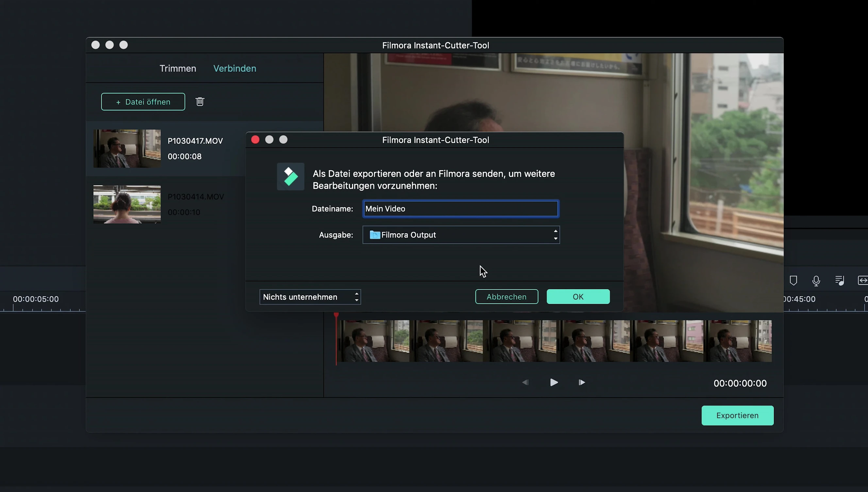Step to the previous frame
Image resolution: width=868 pixels, height=492 pixels.
click(x=525, y=382)
